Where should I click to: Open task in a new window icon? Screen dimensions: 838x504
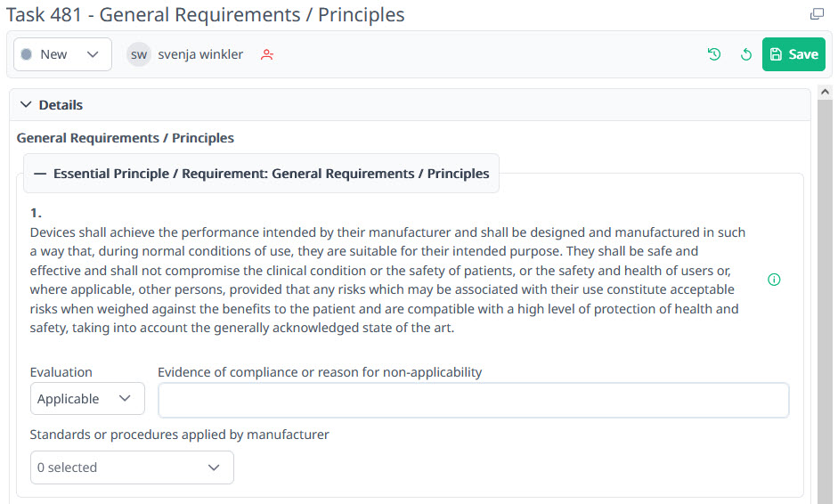pos(817,14)
